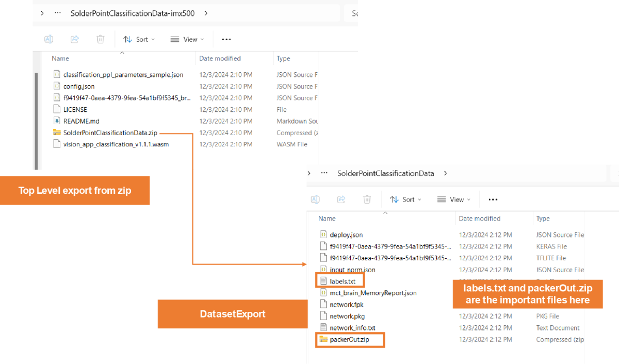The image size is (619, 364).
Task: Click LICENSE file icon
Action: pos(57,109)
